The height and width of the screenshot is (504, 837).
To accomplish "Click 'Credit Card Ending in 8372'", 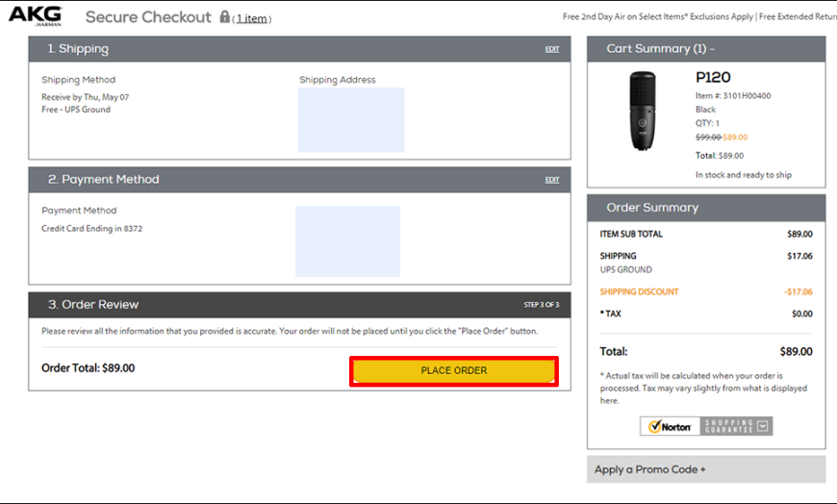I will point(91,229).
